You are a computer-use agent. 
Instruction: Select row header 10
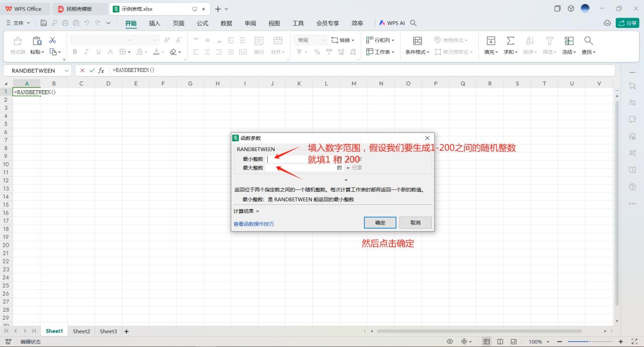tap(6, 164)
